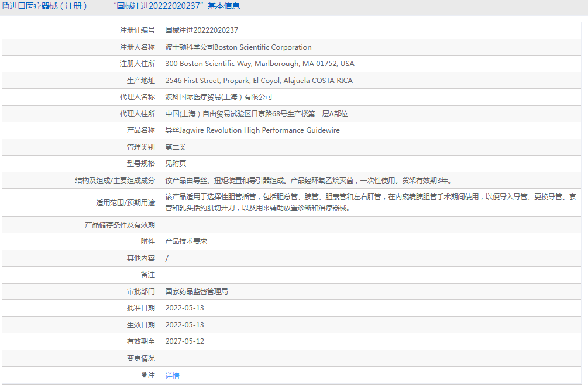This screenshot has width=588, height=387.
Task: Select the 审批部门 label
Action: [x=140, y=292]
